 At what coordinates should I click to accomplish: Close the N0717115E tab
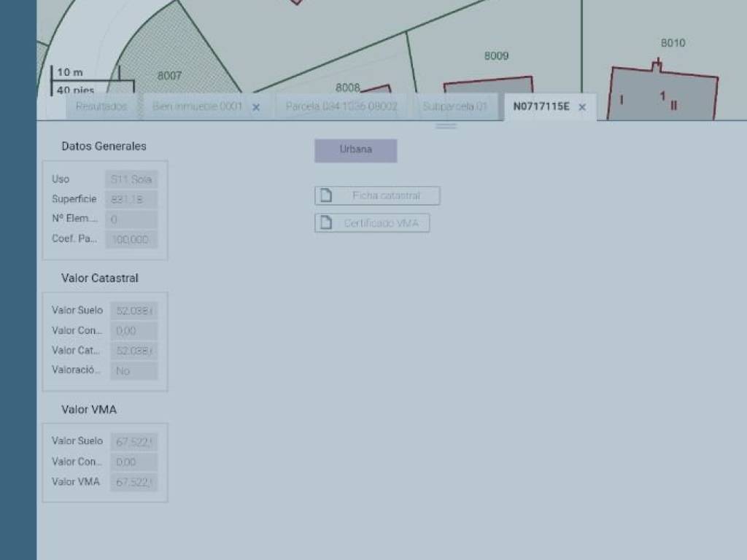tap(582, 107)
